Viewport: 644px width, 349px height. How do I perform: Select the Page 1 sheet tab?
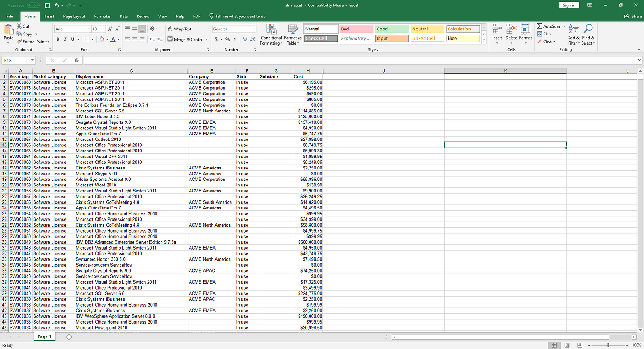pyautogui.click(x=44, y=337)
